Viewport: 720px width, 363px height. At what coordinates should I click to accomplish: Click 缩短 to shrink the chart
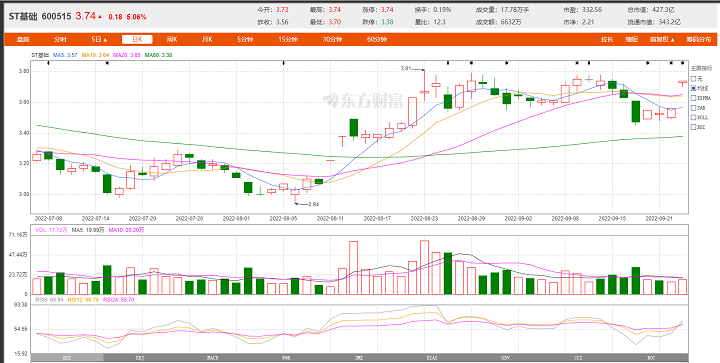tap(632, 39)
